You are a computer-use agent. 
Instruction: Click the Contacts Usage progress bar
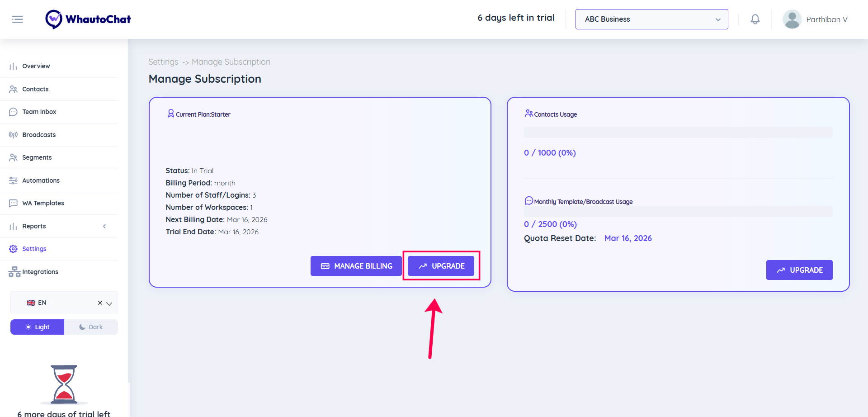point(678,133)
